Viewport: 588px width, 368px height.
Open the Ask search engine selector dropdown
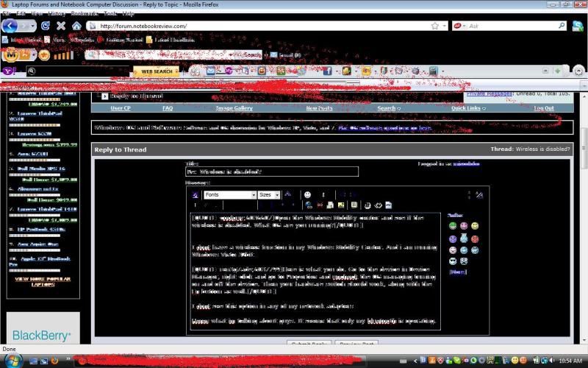(465, 26)
